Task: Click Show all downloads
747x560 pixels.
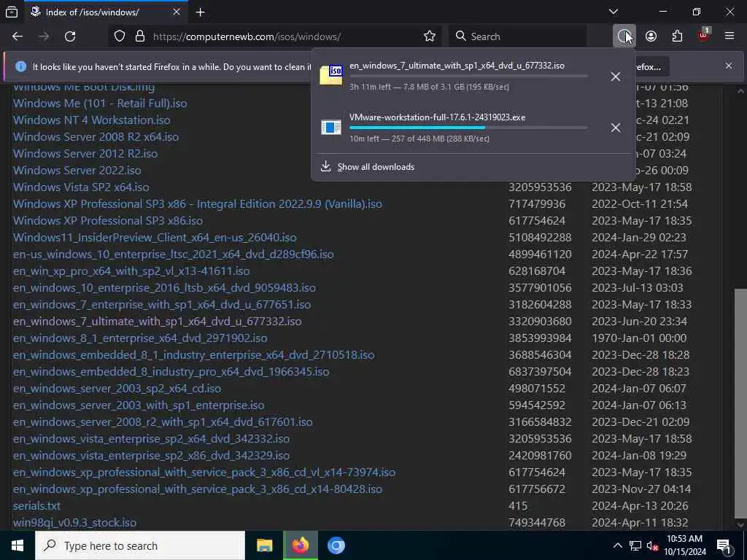Action: pos(376,167)
